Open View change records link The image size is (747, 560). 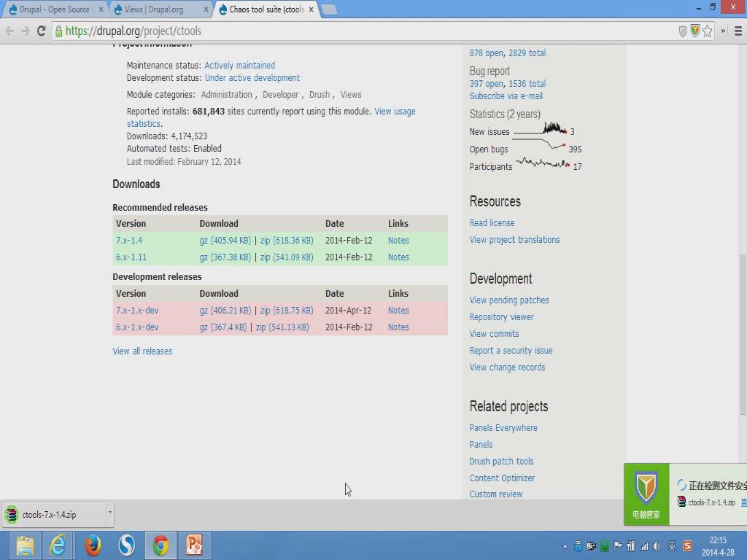[507, 367]
